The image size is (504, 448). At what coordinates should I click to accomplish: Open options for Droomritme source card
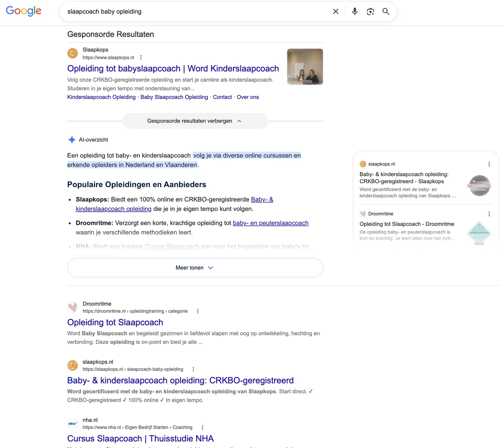tap(489, 214)
